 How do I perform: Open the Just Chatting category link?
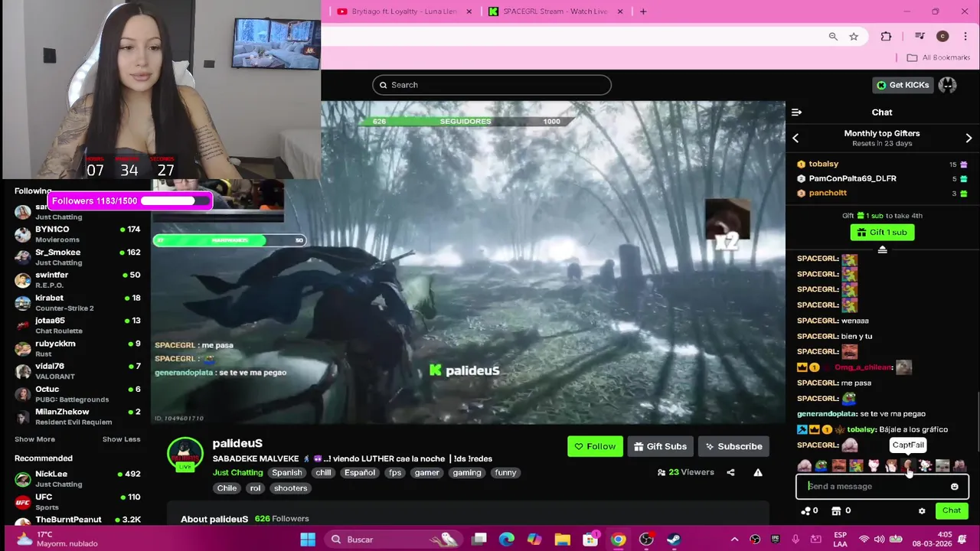pos(237,473)
